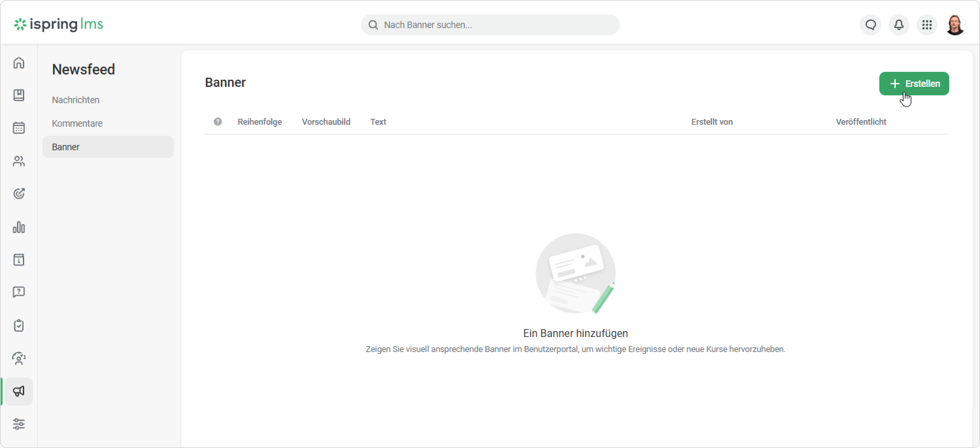Image resolution: width=980 pixels, height=448 pixels.
Task: Open the info archive box icon
Action: tap(19, 260)
